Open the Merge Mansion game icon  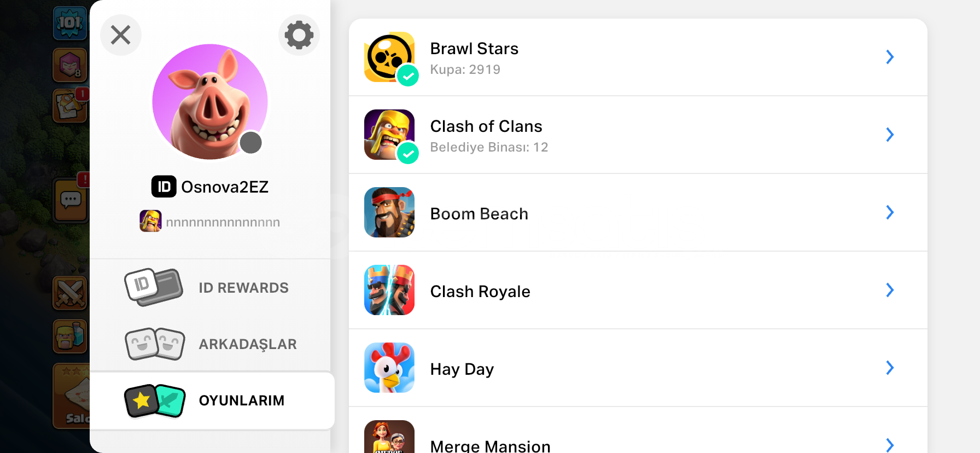click(x=389, y=438)
